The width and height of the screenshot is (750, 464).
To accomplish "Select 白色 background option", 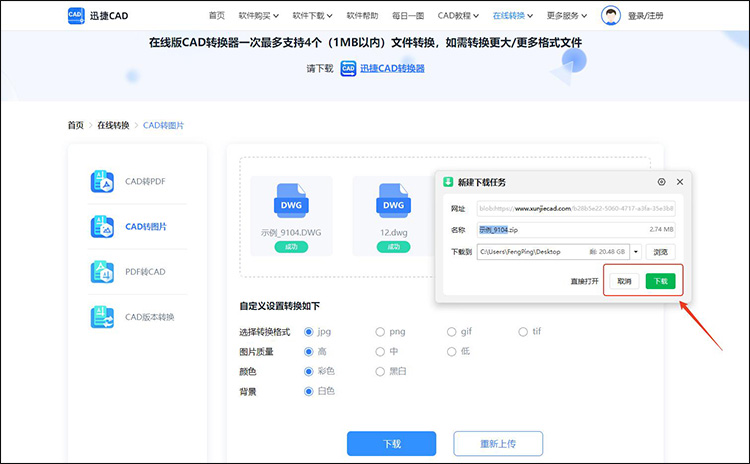I will (x=309, y=391).
